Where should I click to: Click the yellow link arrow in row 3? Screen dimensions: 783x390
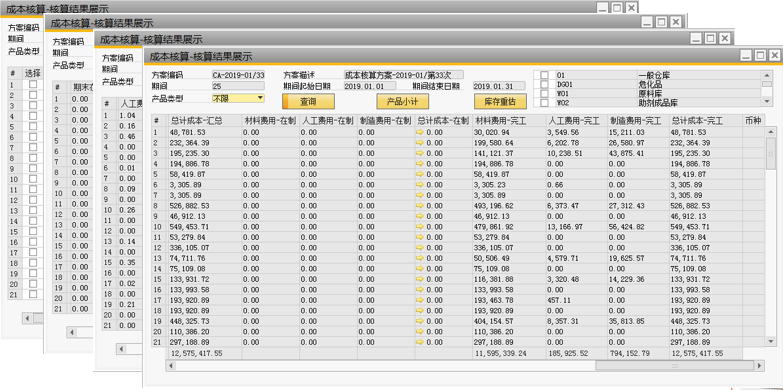pyautogui.click(x=419, y=153)
